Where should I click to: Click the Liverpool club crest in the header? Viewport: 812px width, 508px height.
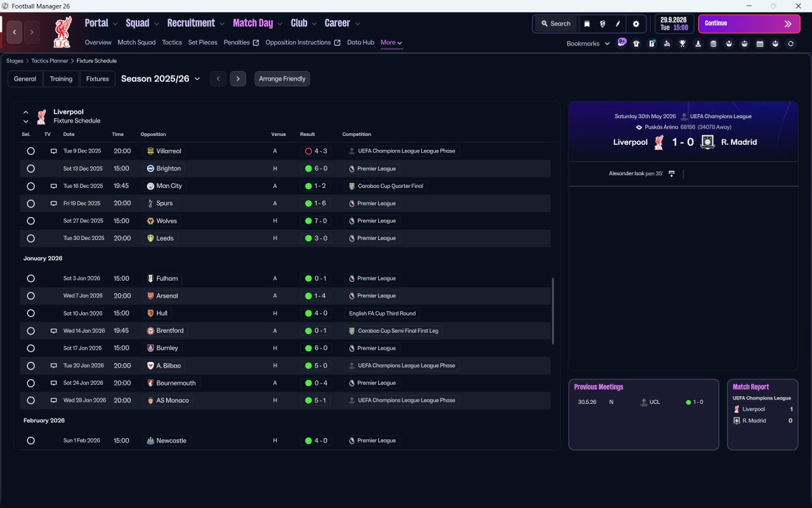(62, 32)
